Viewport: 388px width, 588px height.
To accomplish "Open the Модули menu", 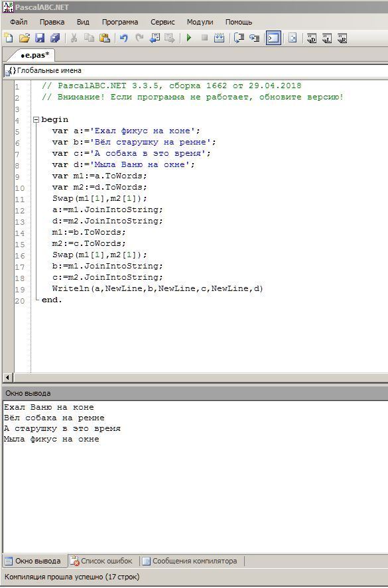I will pyautogui.click(x=200, y=22).
